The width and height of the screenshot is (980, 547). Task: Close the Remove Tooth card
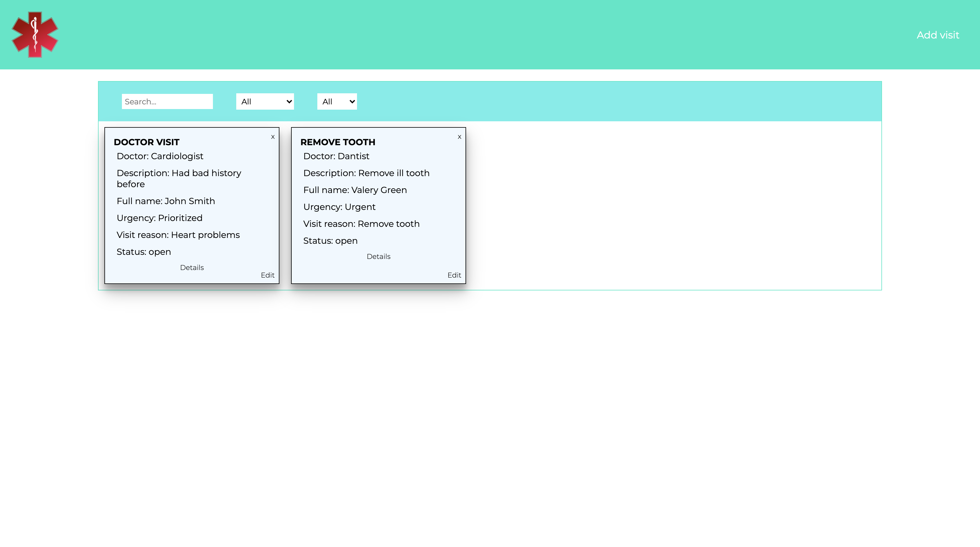[459, 137]
